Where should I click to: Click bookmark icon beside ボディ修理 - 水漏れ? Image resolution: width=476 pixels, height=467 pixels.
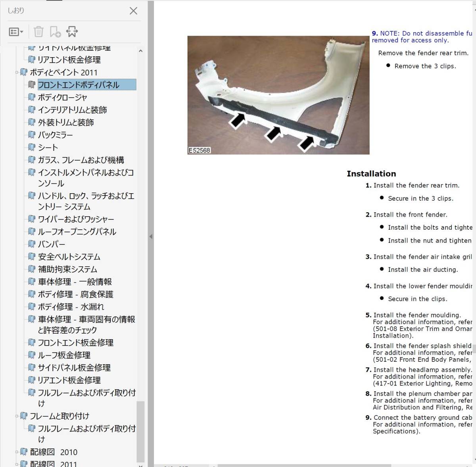tap(32, 307)
